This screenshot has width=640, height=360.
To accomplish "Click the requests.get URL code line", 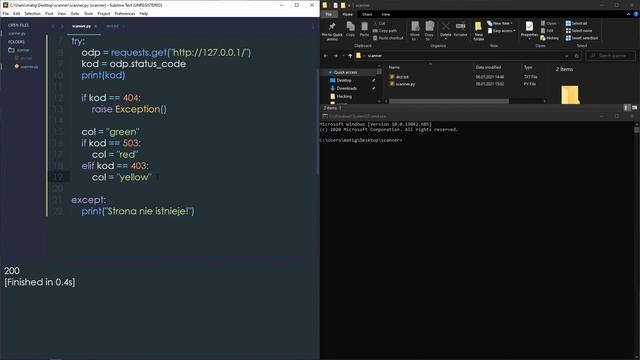I will (166, 53).
